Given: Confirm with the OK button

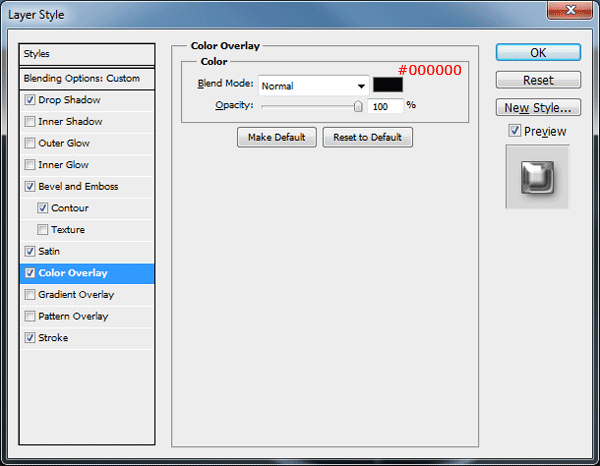Looking at the screenshot, I should 538,52.
